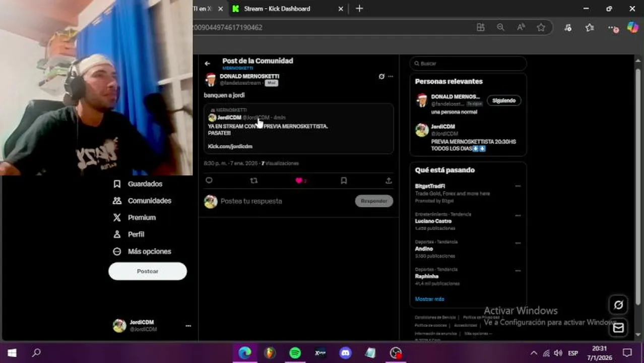Open the floating Grok button
Viewport: 644px width, 363px height.
coord(618,305)
